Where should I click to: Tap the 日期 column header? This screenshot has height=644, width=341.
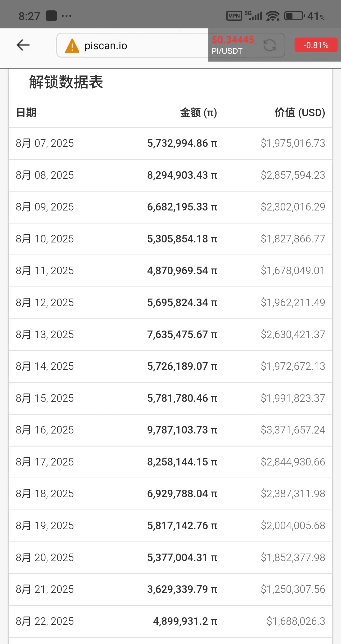26,112
